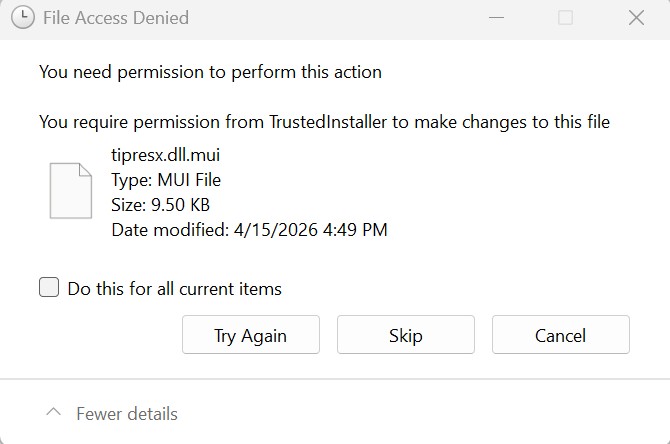Click the Try Again button
This screenshot has height=444, width=670.
[251, 335]
